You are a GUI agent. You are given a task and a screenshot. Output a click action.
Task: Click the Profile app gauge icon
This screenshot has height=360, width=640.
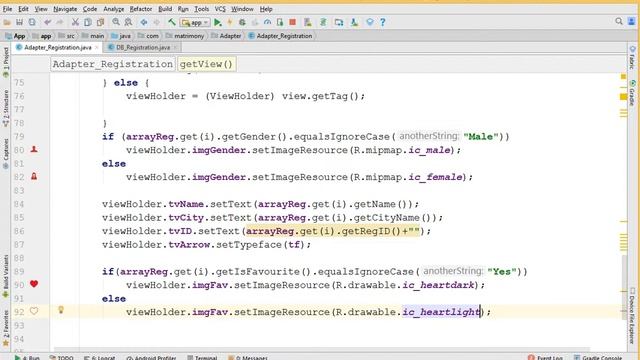[x=267, y=22]
